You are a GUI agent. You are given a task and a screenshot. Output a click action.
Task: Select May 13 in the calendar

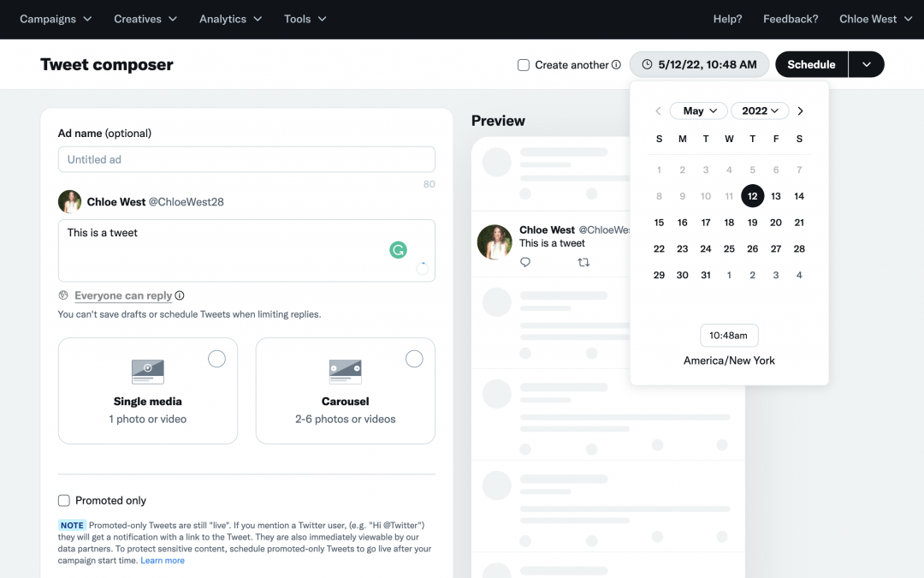click(775, 196)
